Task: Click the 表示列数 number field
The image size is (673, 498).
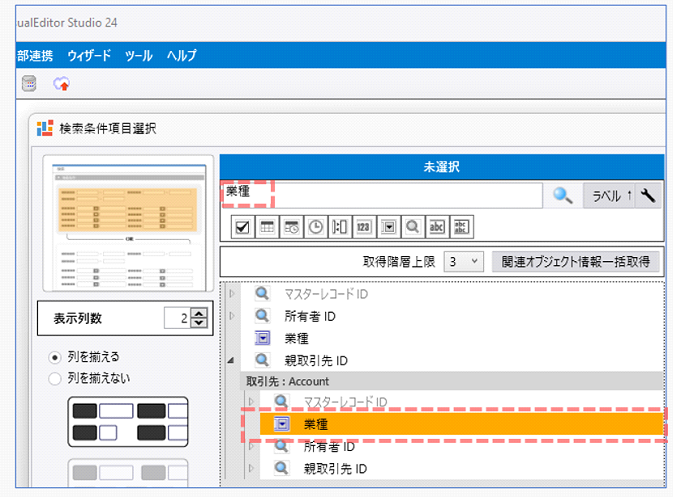Action: 177,318
